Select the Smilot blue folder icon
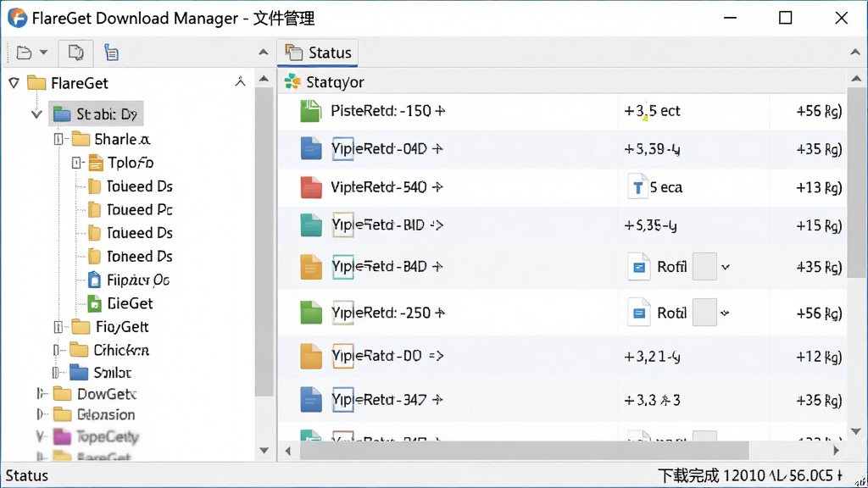868x488 pixels. point(79,373)
